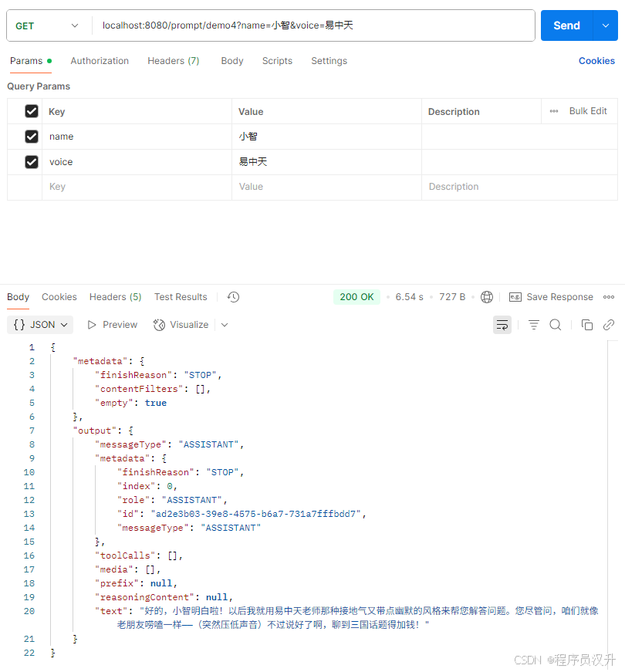The height and width of the screenshot is (672, 625).
Task: Click the name key cell
Action: click(137, 137)
